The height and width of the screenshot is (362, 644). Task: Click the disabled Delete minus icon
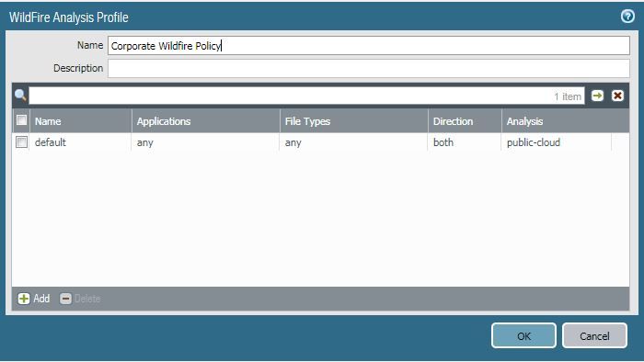coord(65,299)
